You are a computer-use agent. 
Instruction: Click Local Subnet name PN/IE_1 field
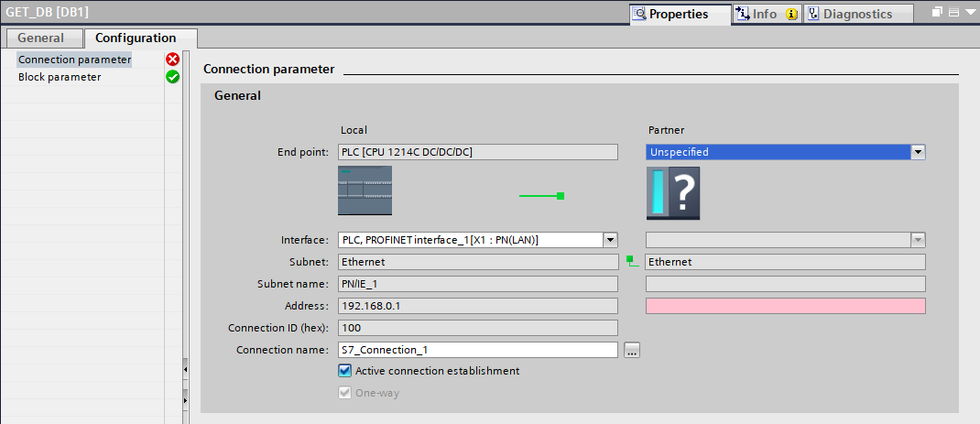(x=477, y=284)
